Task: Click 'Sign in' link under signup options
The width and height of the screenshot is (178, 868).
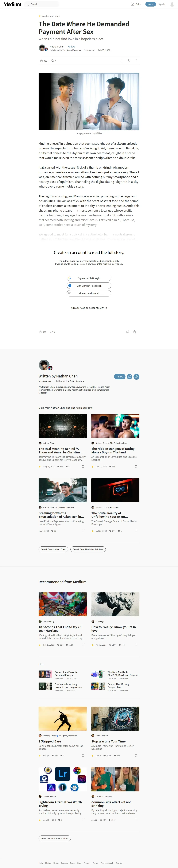Action: coord(103,308)
